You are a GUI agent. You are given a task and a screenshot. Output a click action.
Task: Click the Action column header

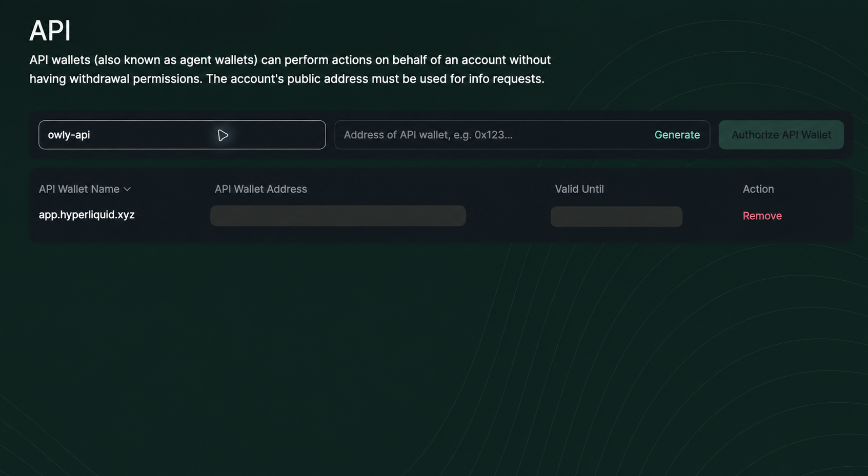coord(758,189)
